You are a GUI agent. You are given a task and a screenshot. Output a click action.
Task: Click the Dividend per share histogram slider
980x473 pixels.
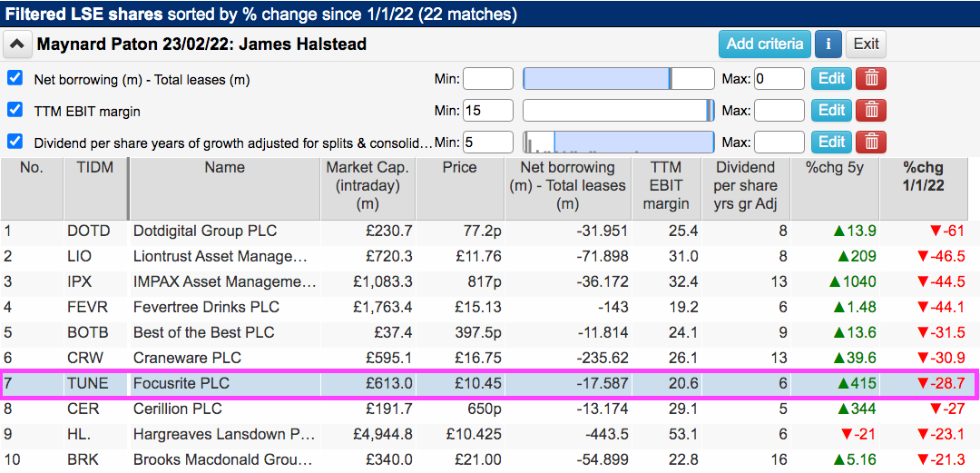[618, 142]
